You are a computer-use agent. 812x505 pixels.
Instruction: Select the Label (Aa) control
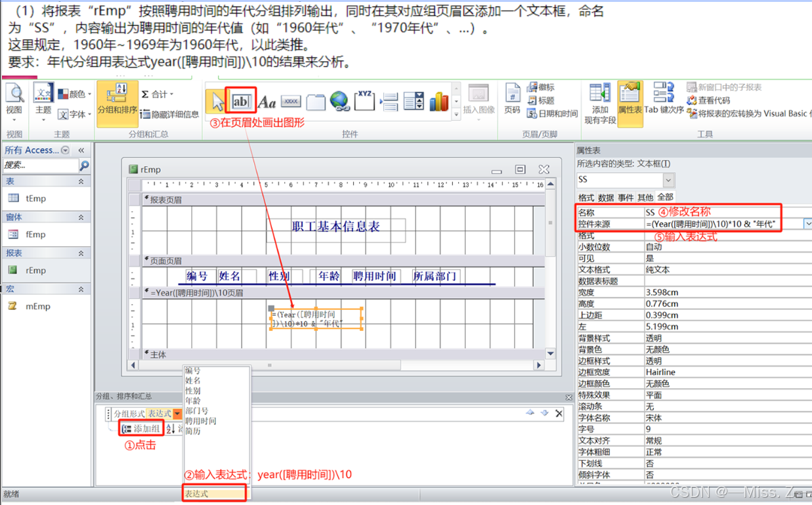pyautogui.click(x=267, y=102)
